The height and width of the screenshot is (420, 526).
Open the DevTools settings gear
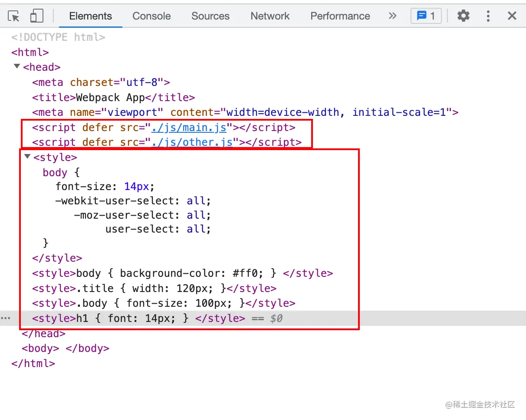point(464,16)
